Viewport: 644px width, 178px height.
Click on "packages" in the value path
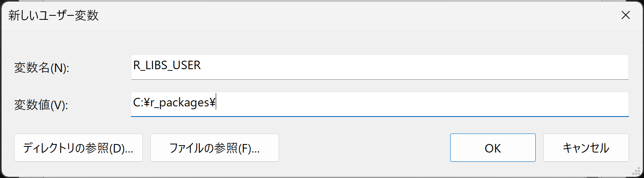tap(184, 103)
